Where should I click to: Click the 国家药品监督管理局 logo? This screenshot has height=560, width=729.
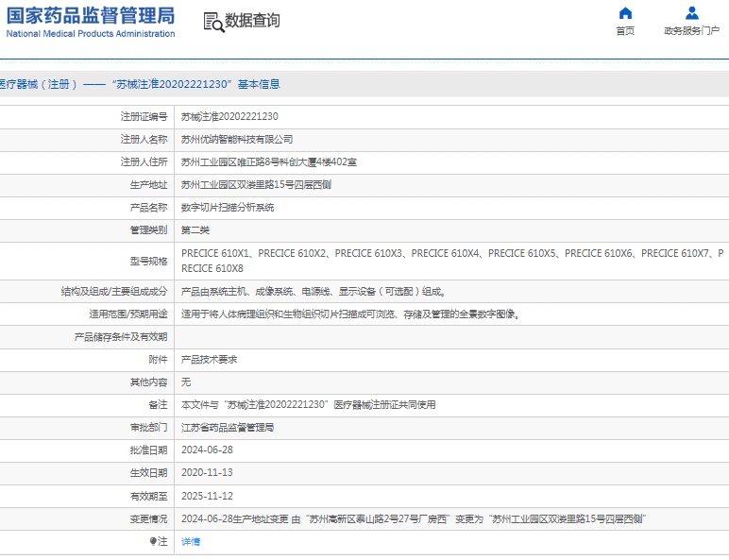pos(91,22)
